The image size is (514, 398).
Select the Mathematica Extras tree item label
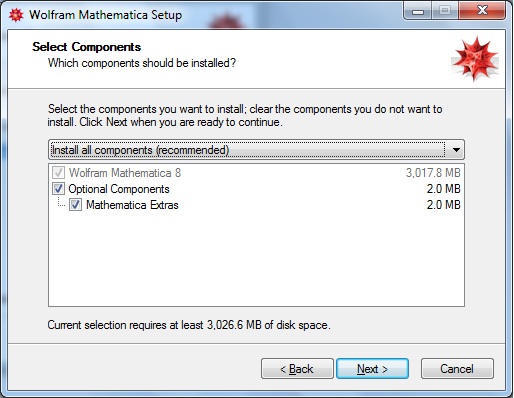pyautogui.click(x=132, y=205)
